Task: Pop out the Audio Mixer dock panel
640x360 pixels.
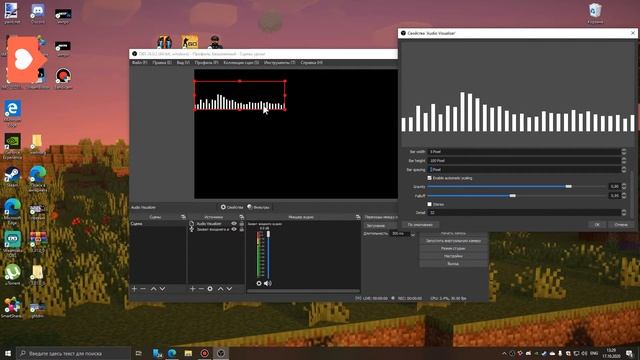Action: point(358,217)
